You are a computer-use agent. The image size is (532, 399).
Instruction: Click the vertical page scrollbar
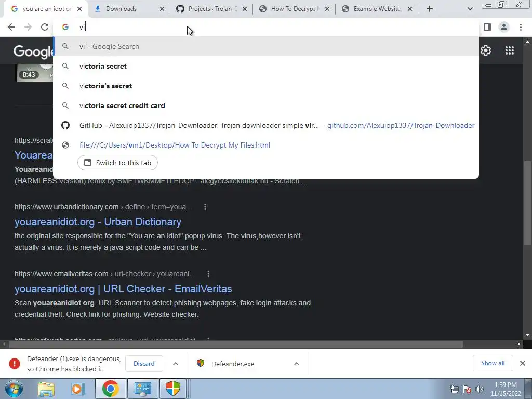pos(527,203)
